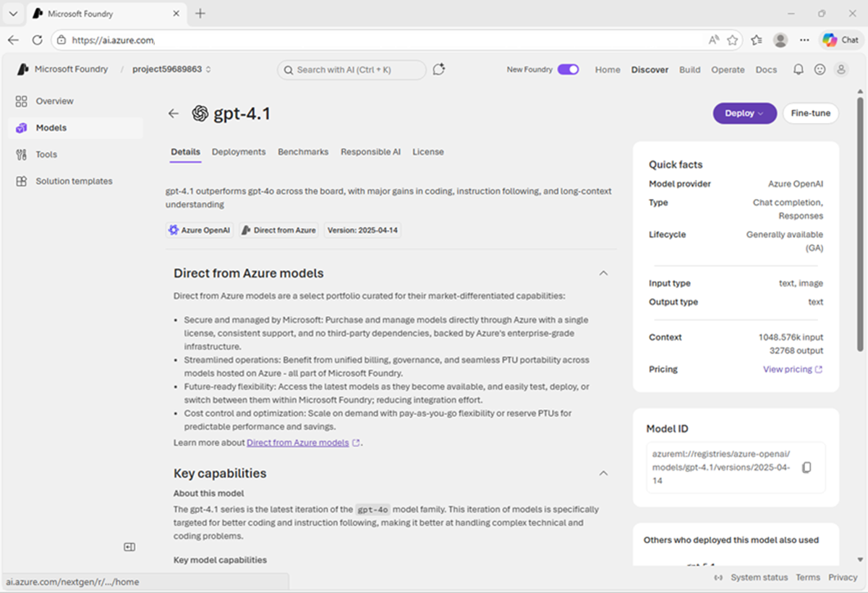Click the Search with AI field

352,69
